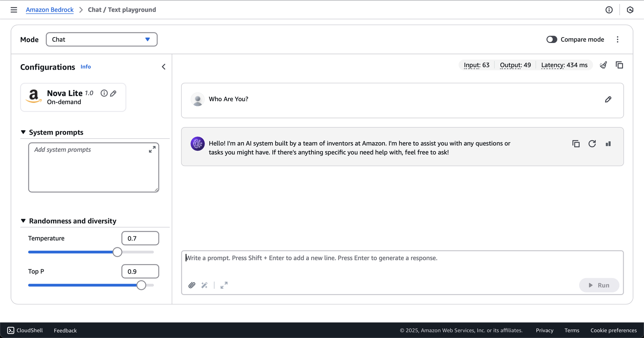This screenshot has height=338, width=644.
Task: Click the Run button
Action: 599,285
